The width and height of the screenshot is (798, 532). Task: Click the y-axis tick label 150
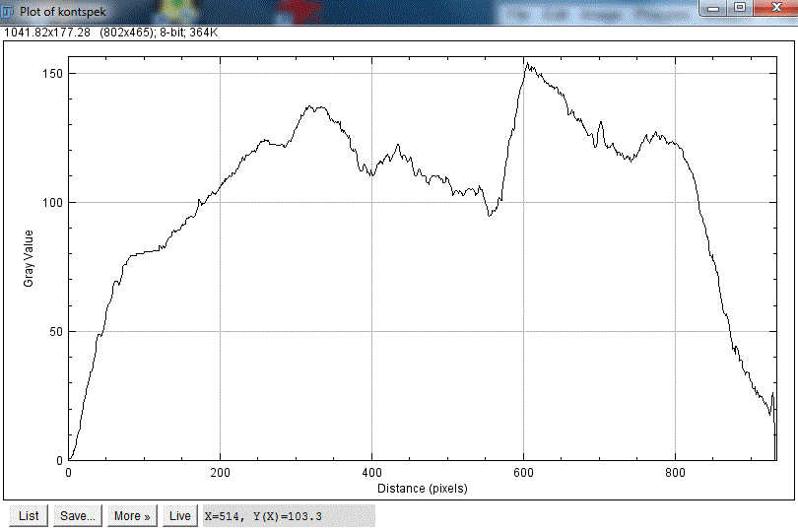click(52, 73)
